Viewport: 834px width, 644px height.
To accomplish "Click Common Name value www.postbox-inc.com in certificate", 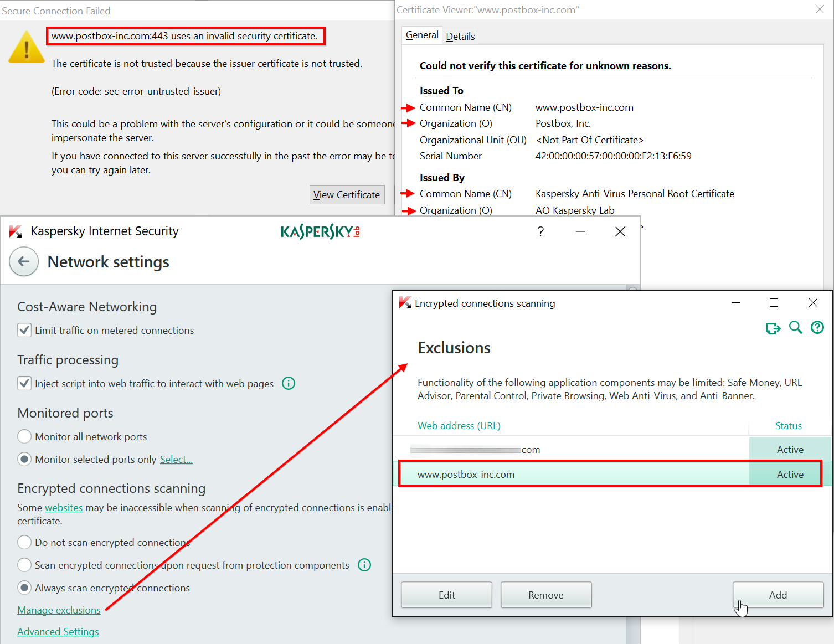I will tap(584, 107).
